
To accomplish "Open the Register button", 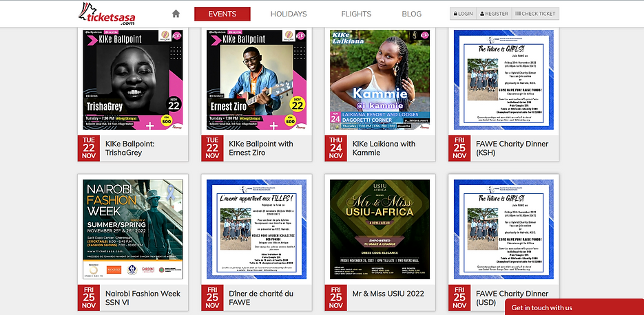I will coord(494,14).
